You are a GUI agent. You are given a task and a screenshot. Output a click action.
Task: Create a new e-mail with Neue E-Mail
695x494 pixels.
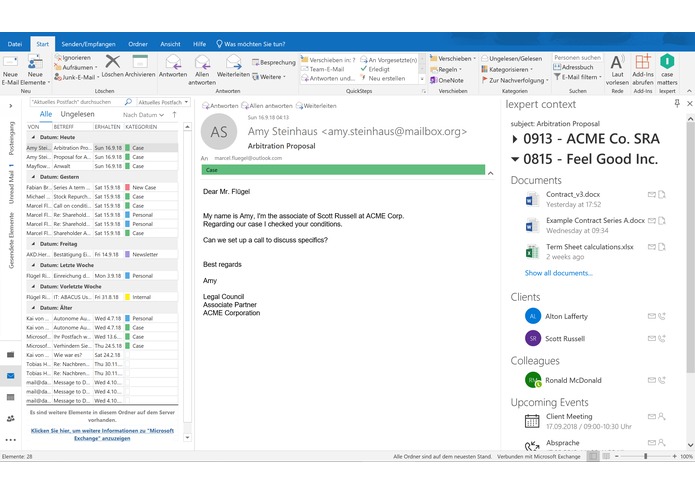coord(10,70)
